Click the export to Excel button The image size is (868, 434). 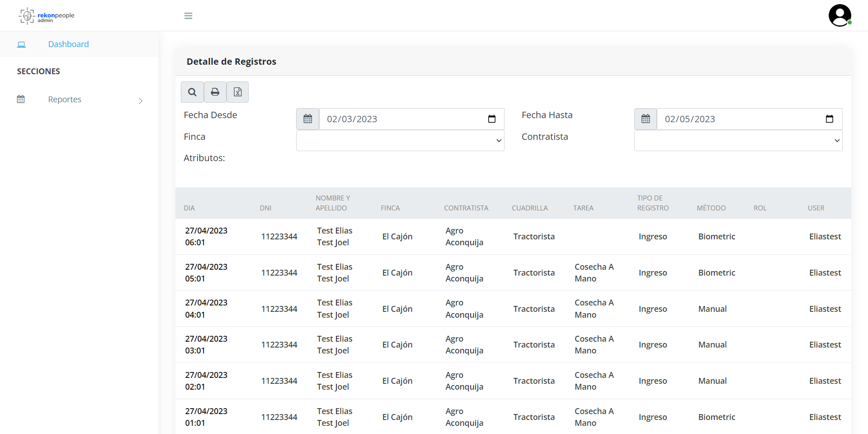click(x=238, y=92)
